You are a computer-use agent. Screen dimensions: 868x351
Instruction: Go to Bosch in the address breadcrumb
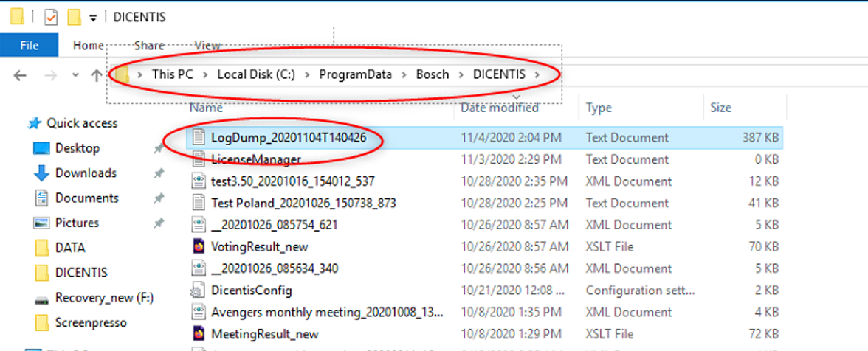coord(432,74)
